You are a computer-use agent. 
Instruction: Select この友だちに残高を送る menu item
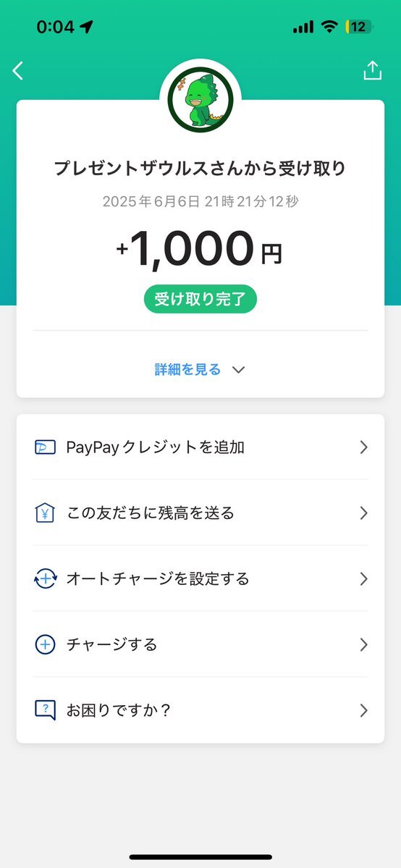tap(200, 513)
